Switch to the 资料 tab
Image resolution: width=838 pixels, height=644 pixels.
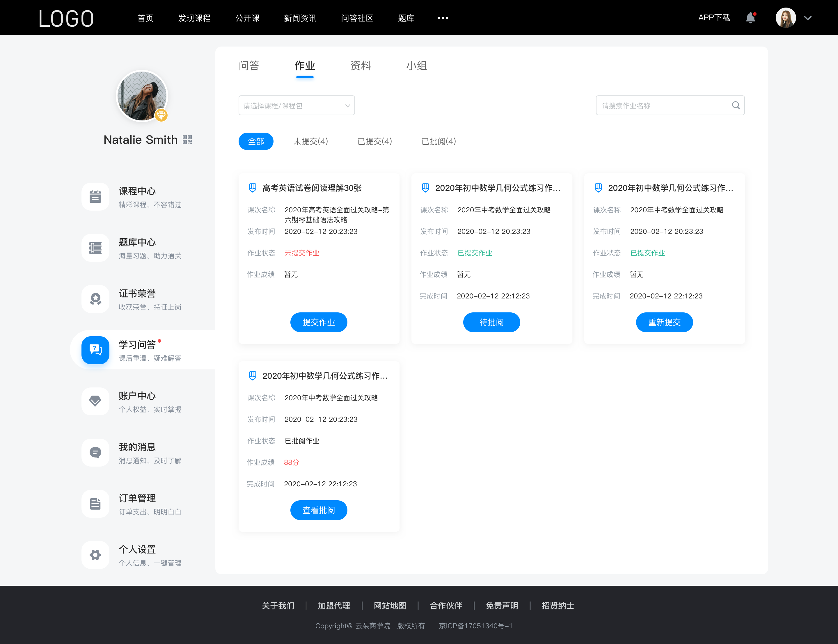tap(361, 66)
